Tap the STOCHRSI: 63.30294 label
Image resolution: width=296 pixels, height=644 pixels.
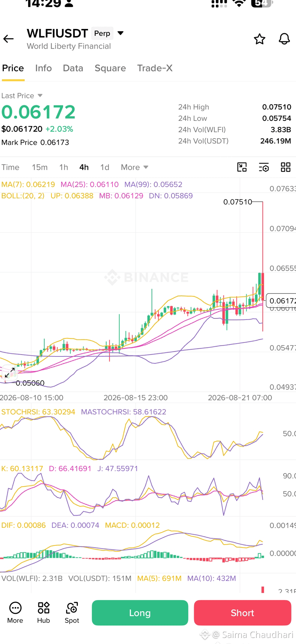(38, 412)
